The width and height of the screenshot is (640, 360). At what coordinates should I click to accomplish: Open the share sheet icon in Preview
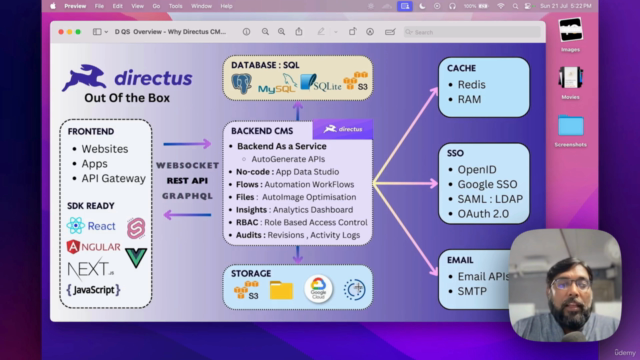click(x=299, y=32)
